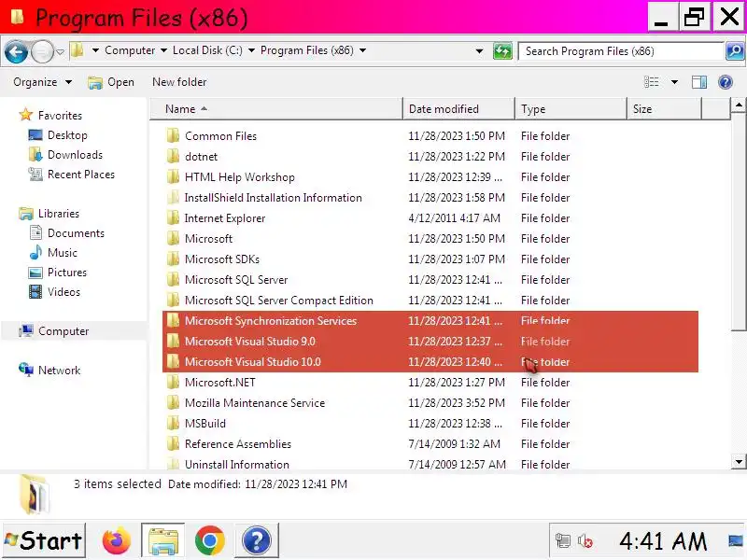Select Microsoft Synchronization Services folder icon
Image resolution: width=747 pixels, height=560 pixels.
click(x=174, y=320)
